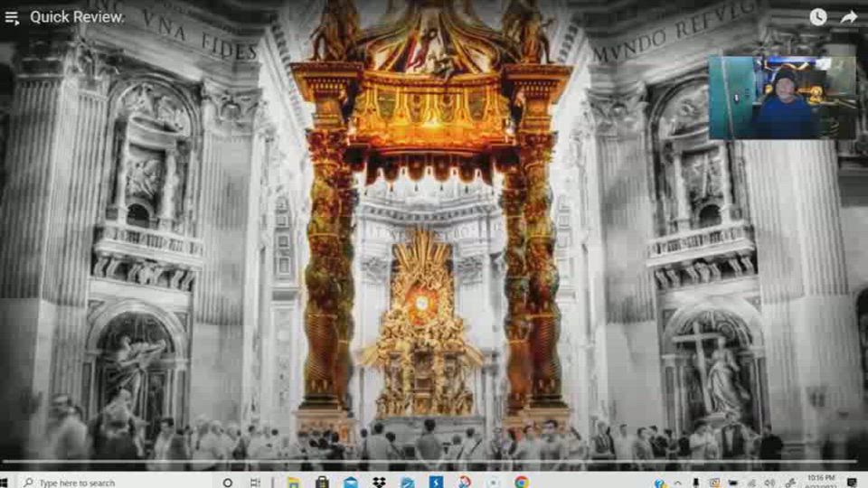Click the volume speaker tray icon
Viewport: 868px width, 488px height.
pos(770,482)
